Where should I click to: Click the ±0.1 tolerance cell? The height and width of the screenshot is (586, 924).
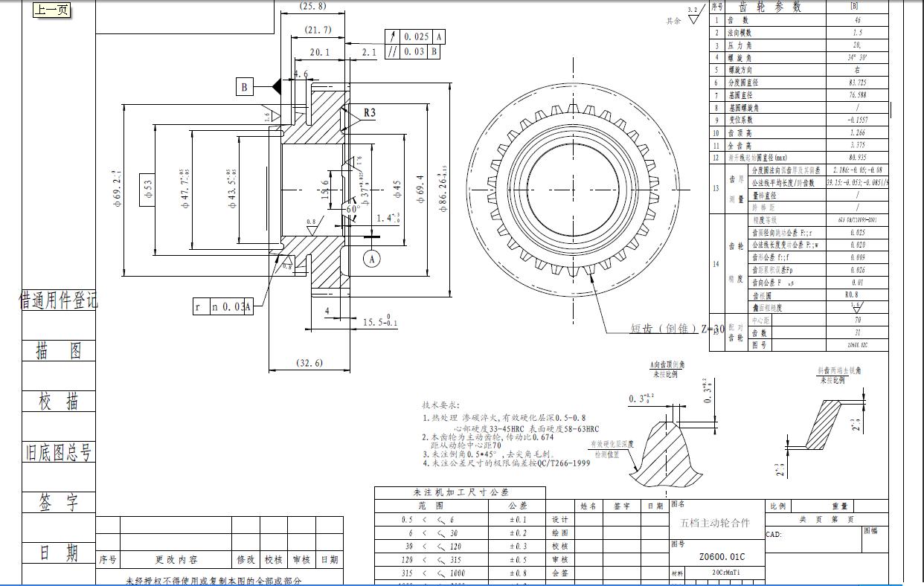click(x=518, y=520)
